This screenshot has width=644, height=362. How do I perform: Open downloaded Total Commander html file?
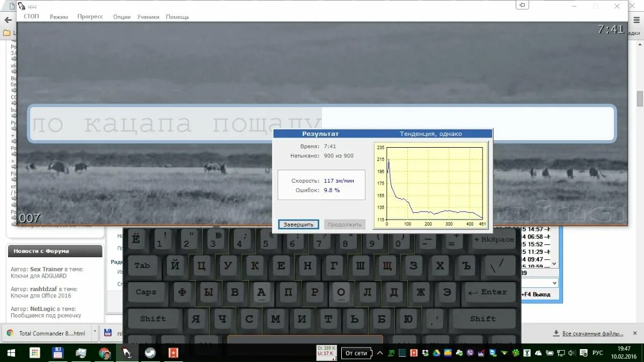click(x=47, y=333)
